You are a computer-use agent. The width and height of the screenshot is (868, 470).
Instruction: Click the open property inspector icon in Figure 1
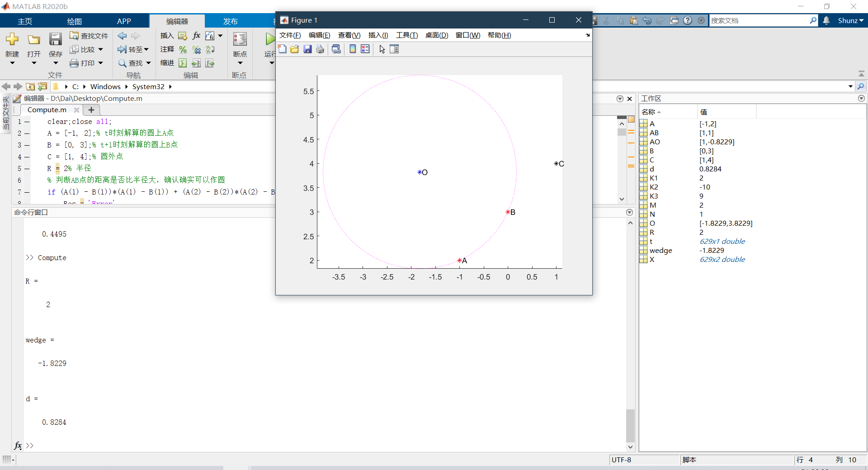tap(394, 49)
